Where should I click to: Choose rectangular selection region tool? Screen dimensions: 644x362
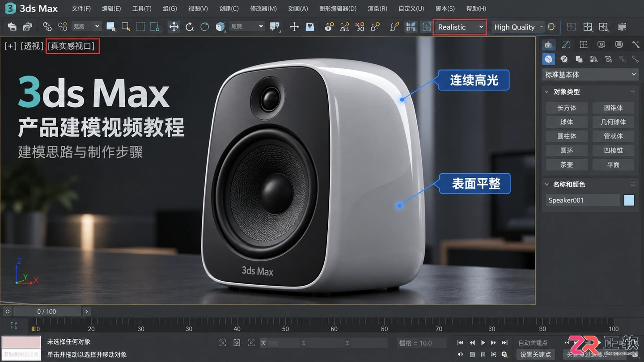tap(140, 27)
